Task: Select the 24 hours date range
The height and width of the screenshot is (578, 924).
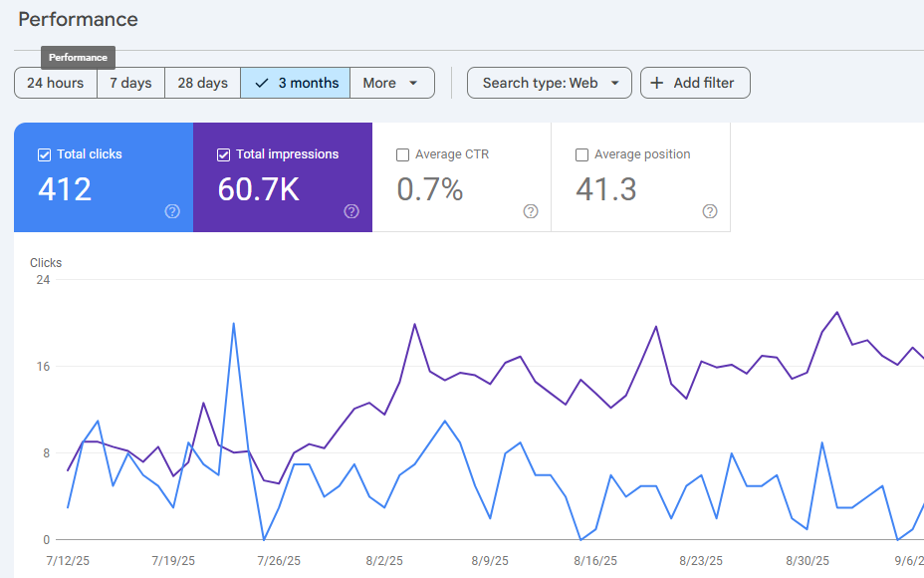Action: [56, 83]
